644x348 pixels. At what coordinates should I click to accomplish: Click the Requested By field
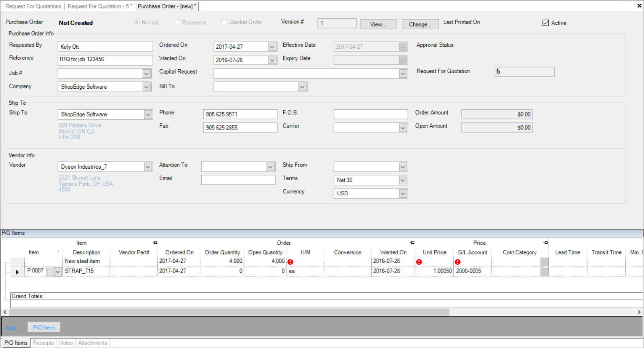105,46
